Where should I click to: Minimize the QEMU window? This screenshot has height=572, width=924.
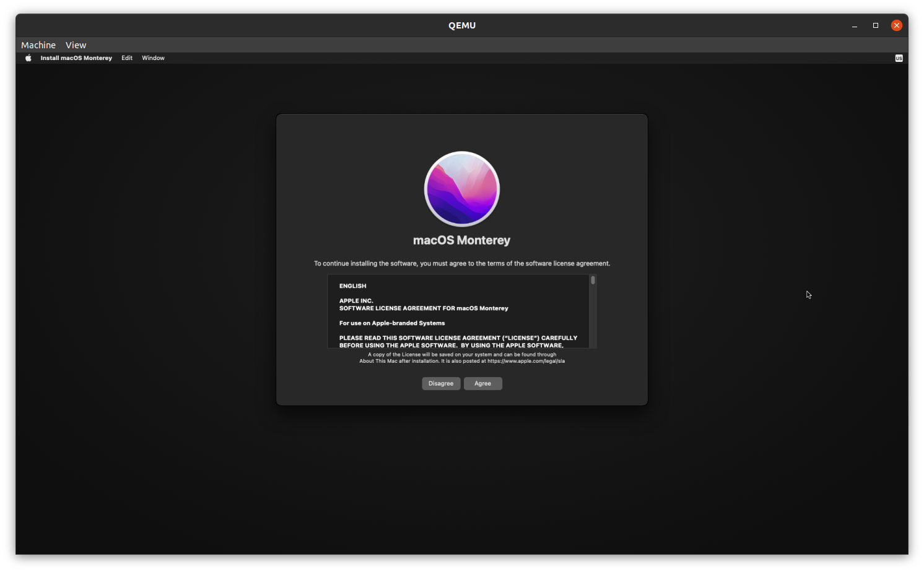854,25
